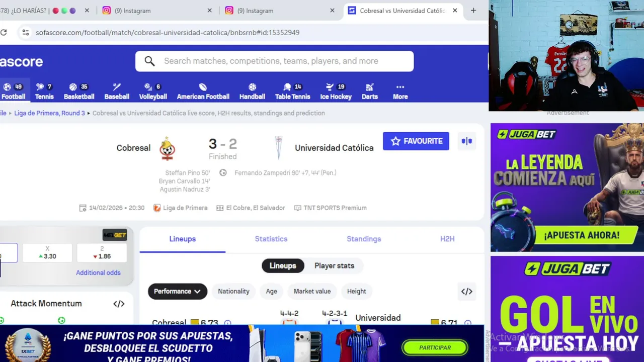
Task: Open the Handball sport category
Action: pos(252,92)
